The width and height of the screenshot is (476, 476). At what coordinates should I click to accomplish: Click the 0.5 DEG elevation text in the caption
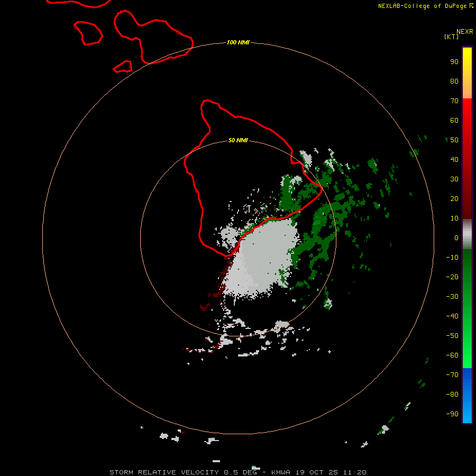coord(241,472)
